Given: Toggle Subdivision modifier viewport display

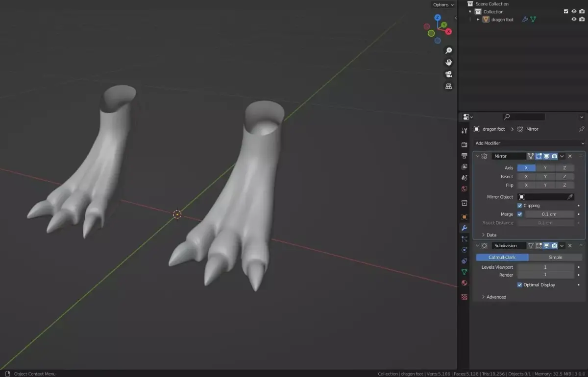Looking at the screenshot, I should 546,246.
